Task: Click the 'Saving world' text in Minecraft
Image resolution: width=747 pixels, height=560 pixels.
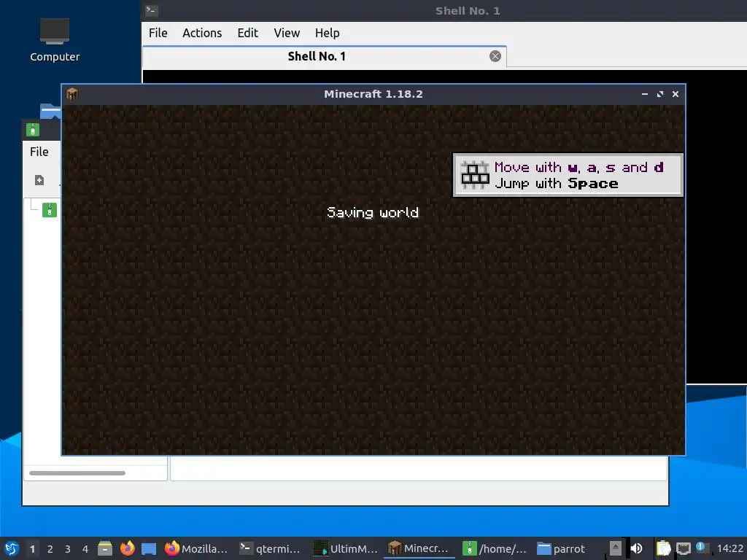Action: click(x=373, y=212)
